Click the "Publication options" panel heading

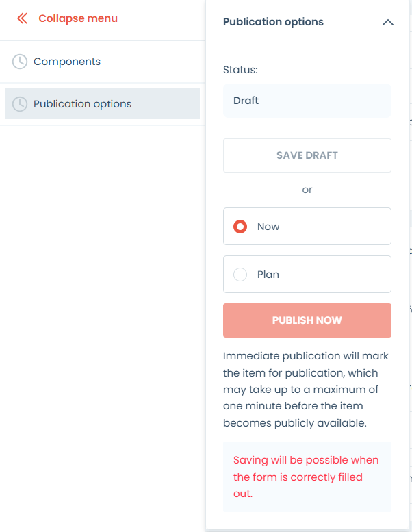(273, 22)
